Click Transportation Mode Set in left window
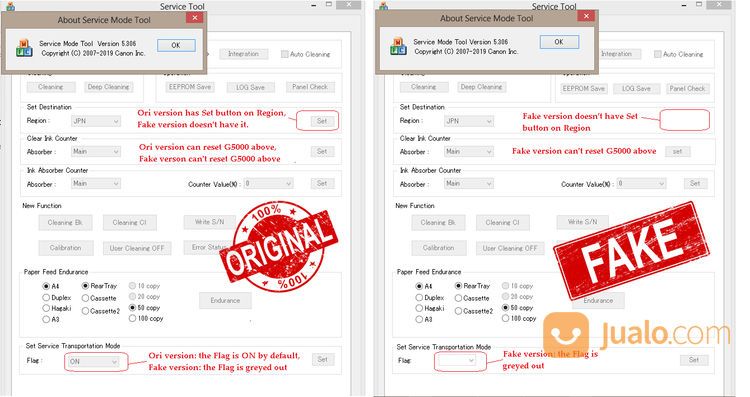The width and height of the screenshot is (750, 397). tap(323, 359)
